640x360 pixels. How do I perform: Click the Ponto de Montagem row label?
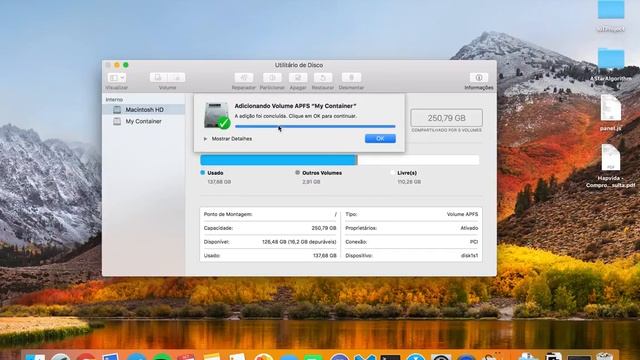pyautogui.click(x=228, y=214)
